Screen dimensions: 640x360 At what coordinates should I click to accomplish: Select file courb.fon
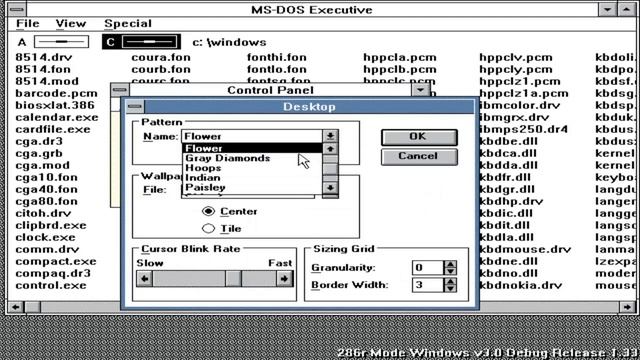[161, 69]
